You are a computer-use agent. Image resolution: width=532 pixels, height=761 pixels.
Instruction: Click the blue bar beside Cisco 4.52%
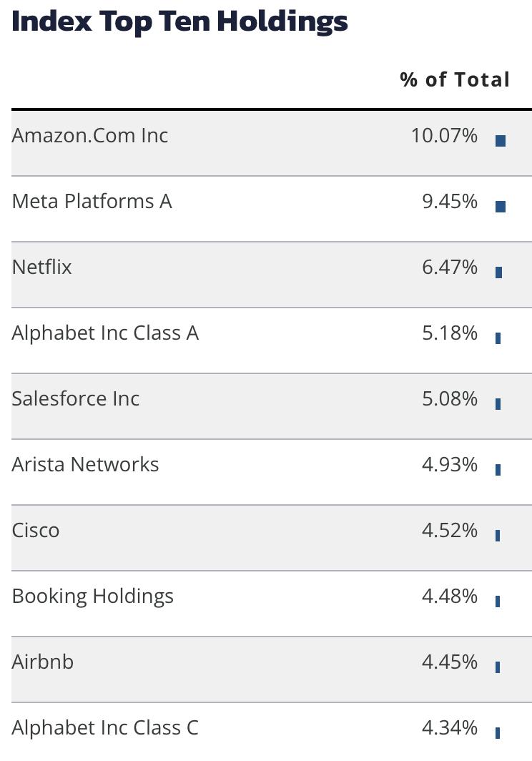coord(498,536)
